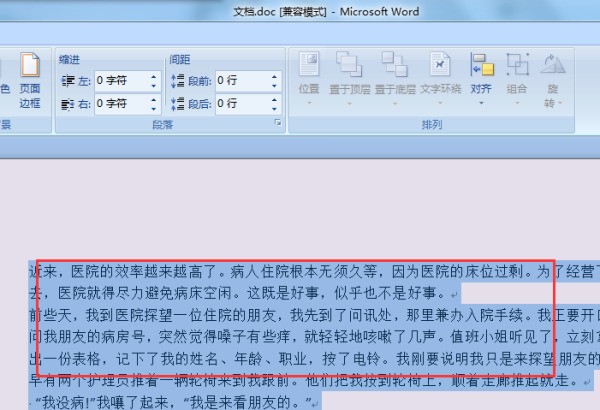This screenshot has height=410, width=600.
Task: Click the line starting with 早有两个护理员
Action: pyautogui.click(x=310, y=381)
